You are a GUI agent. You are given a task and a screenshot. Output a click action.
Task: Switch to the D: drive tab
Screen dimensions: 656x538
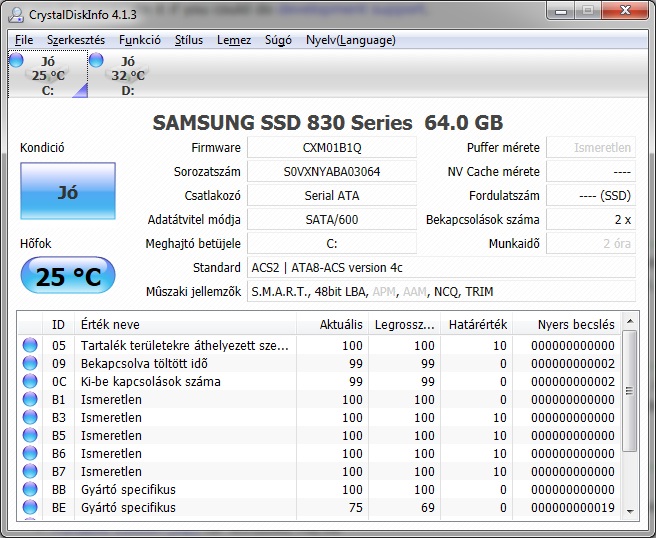click(128, 74)
